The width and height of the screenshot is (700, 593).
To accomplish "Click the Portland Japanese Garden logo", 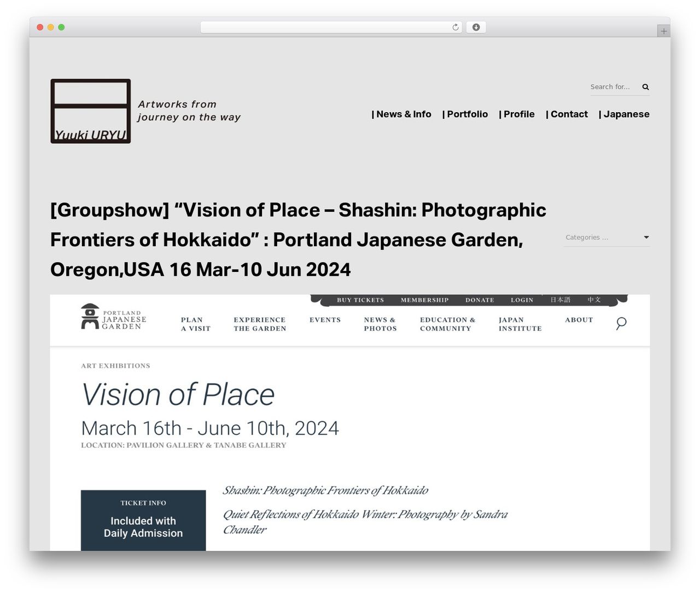I will point(114,317).
